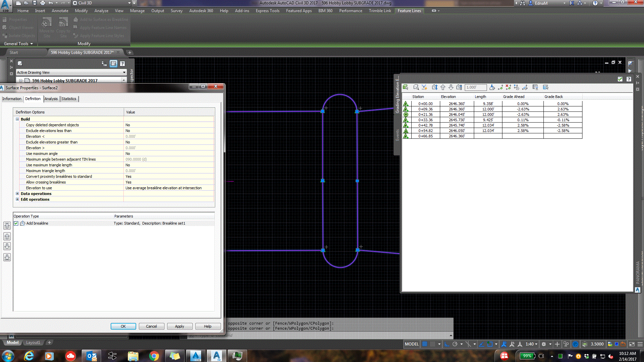Click Toolspace item view tree icon
The image size is (644, 362).
104,63
